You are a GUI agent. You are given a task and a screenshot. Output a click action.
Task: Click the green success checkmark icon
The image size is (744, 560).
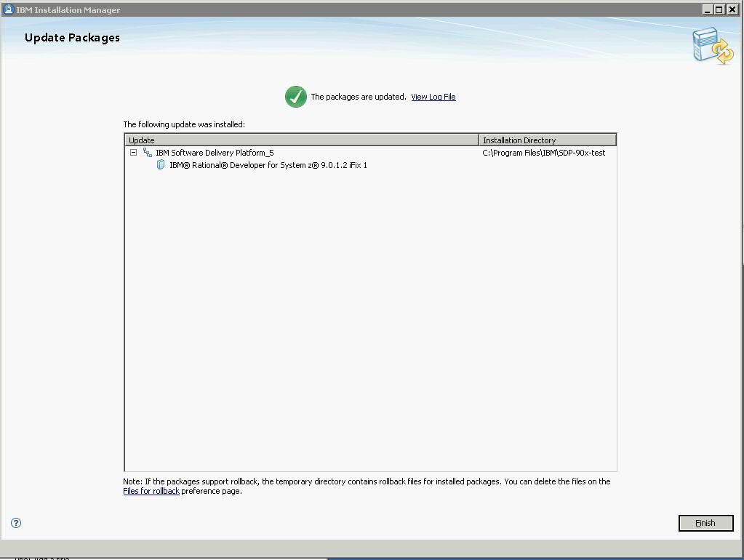click(x=295, y=97)
